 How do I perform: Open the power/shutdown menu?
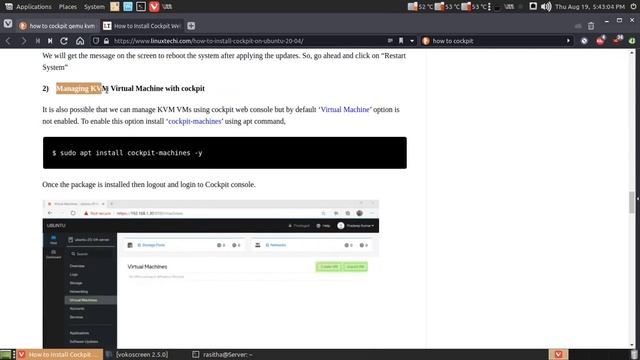tap(633, 7)
